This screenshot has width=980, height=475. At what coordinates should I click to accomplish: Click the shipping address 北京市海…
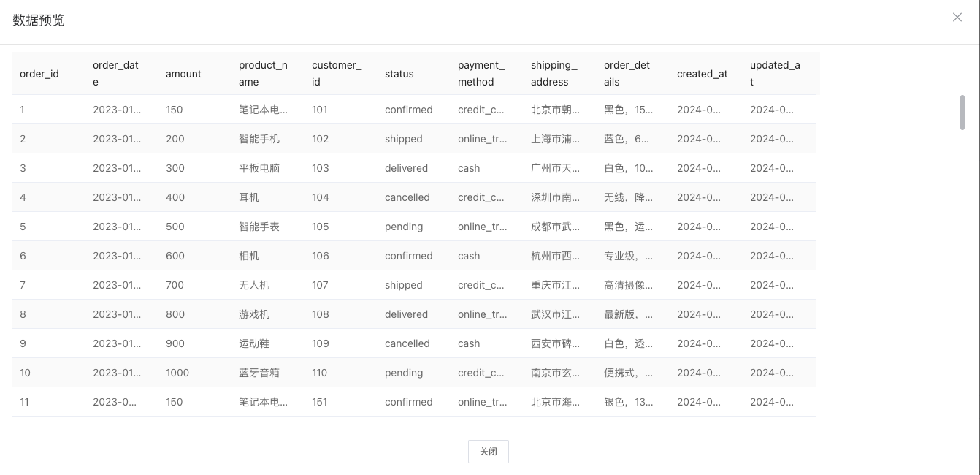tap(556, 402)
